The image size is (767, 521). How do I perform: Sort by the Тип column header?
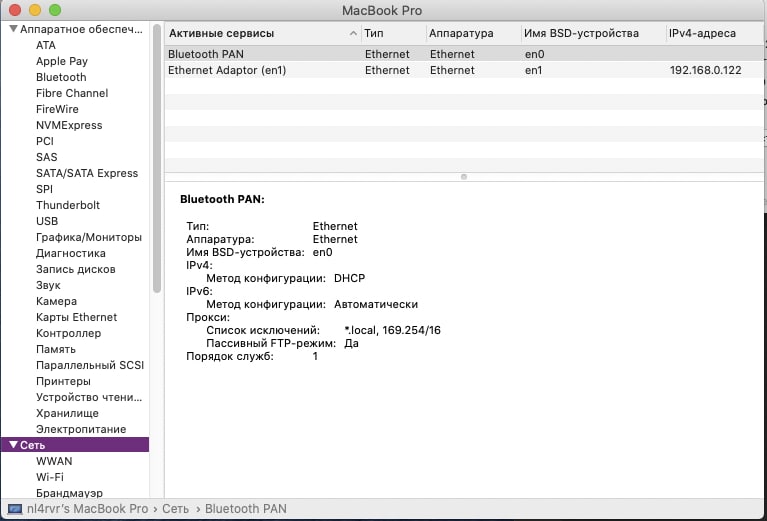click(x=394, y=33)
